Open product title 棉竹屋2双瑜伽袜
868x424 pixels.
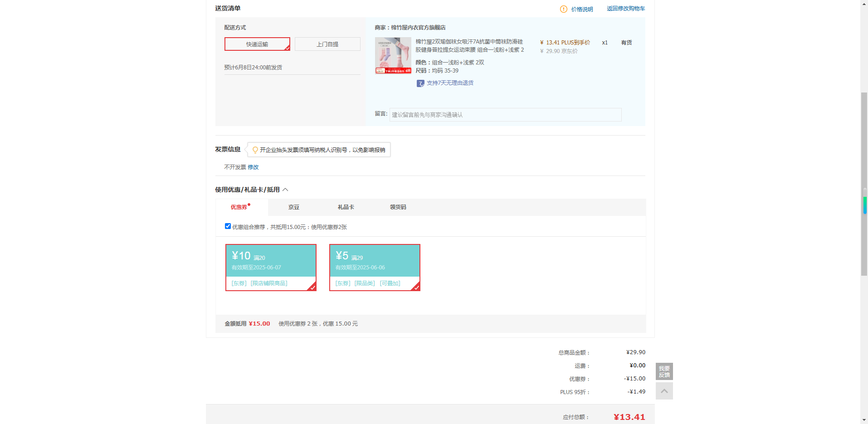pyautogui.click(x=469, y=46)
